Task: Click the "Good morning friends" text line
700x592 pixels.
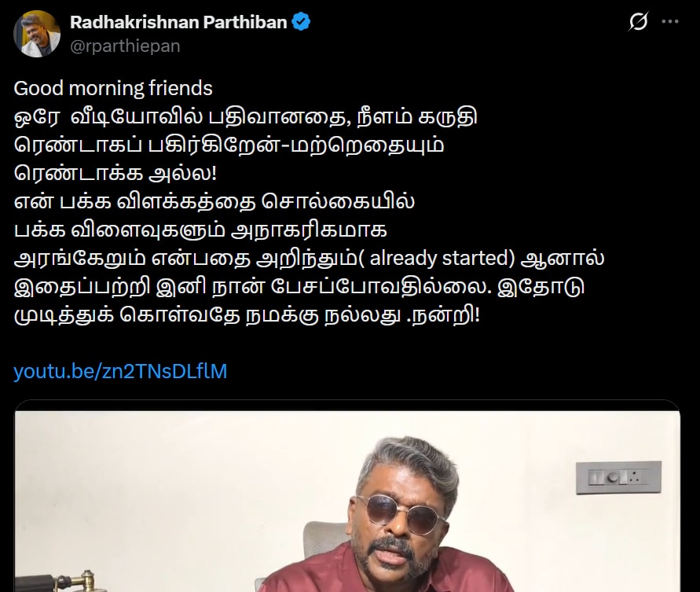Action: (113, 88)
